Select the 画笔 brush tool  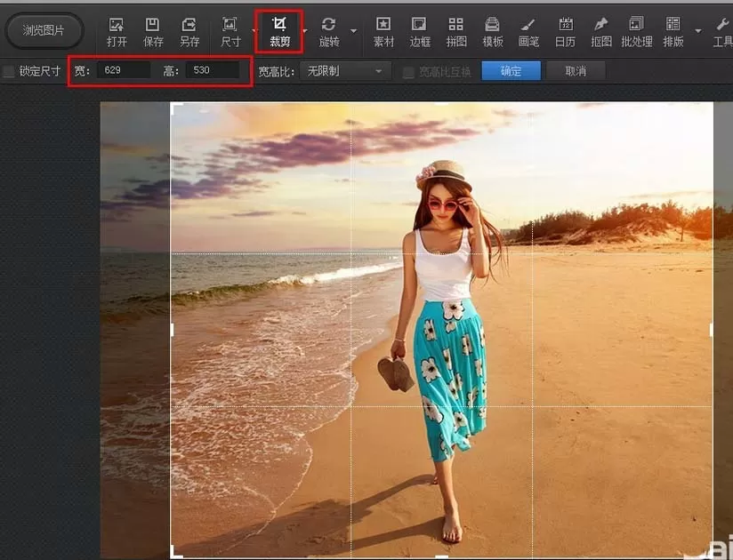point(528,32)
